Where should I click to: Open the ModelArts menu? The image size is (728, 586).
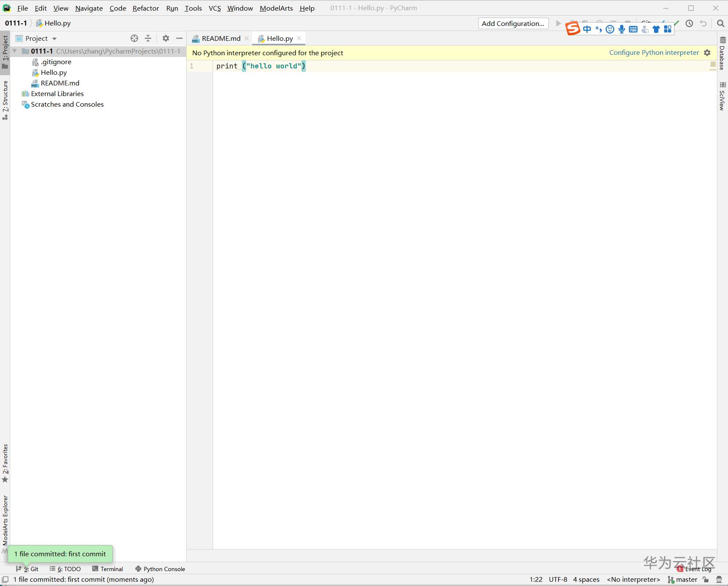click(276, 8)
